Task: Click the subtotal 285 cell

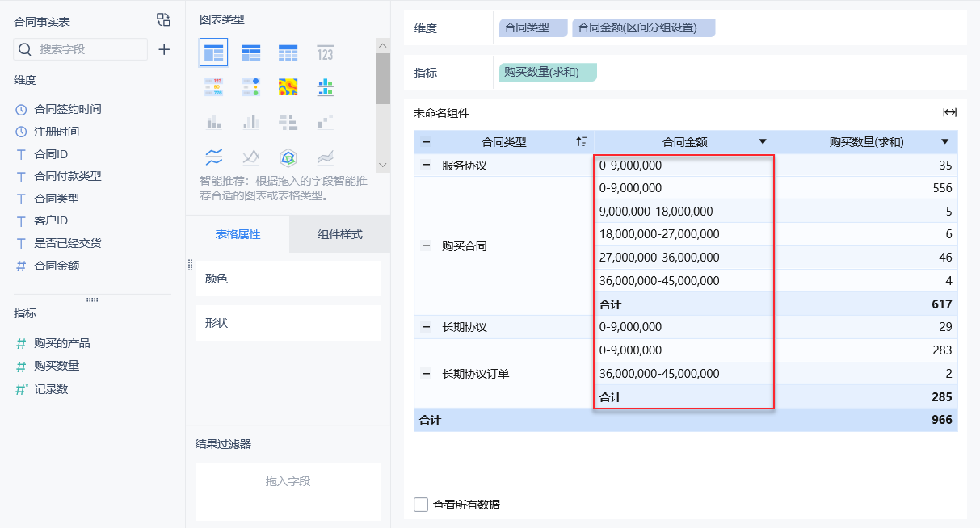Action: pyautogui.click(x=867, y=397)
